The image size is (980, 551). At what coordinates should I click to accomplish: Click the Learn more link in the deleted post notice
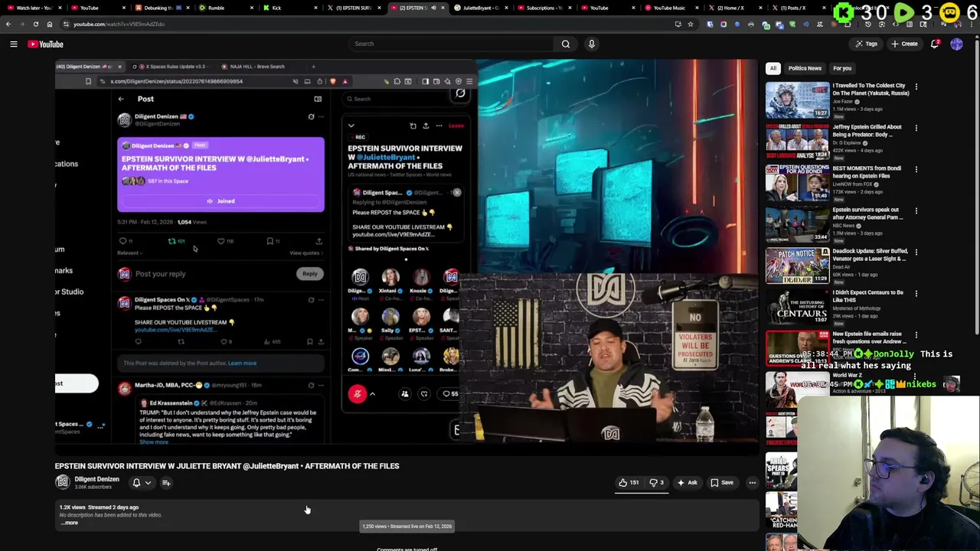pyautogui.click(x=242, y=364)
